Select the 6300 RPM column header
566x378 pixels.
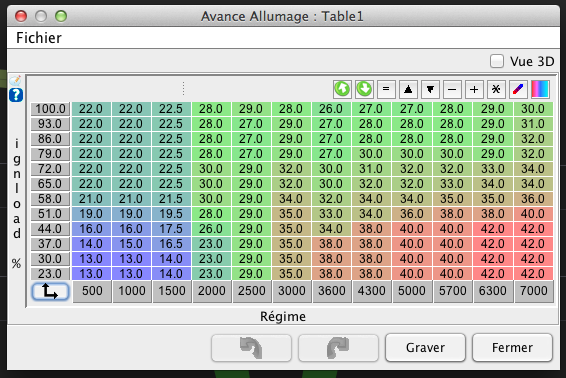pyautogui.click(x=492, y=291)
